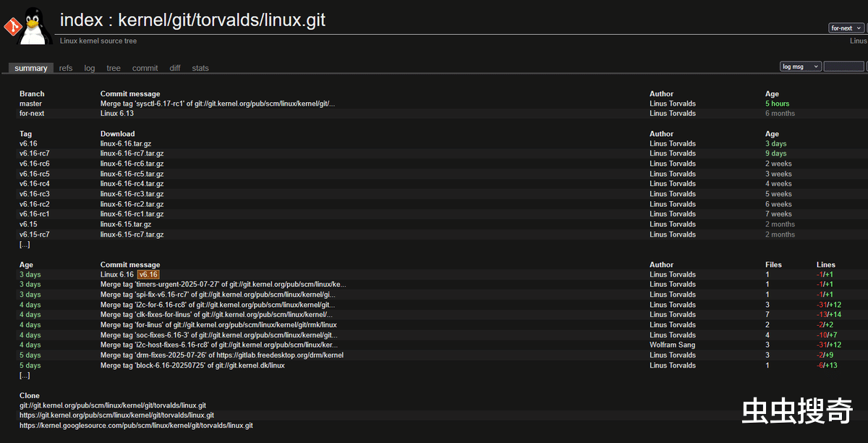Open the log msg search type dropdown
Viewport: 868px width, 443px height.
coord(801,67)
